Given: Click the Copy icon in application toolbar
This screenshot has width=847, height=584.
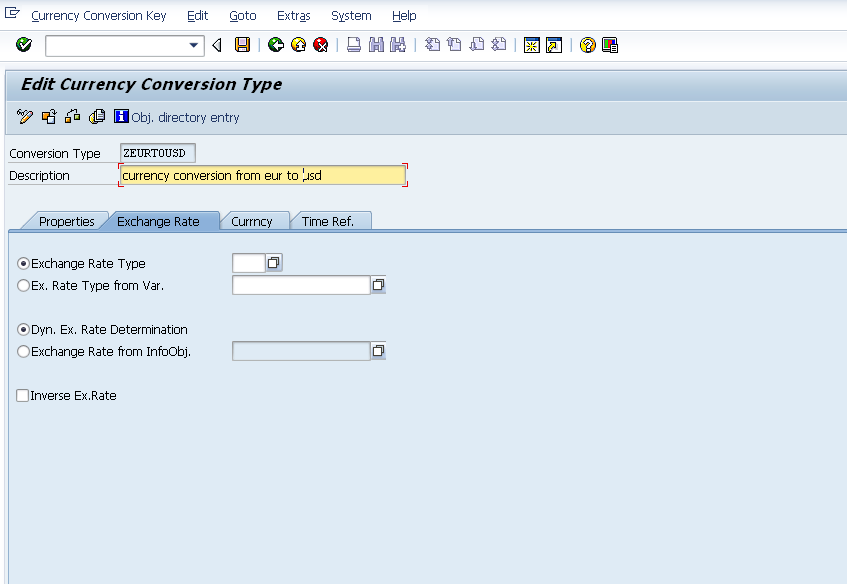Looking at the screenshot, I should (97, 117).
